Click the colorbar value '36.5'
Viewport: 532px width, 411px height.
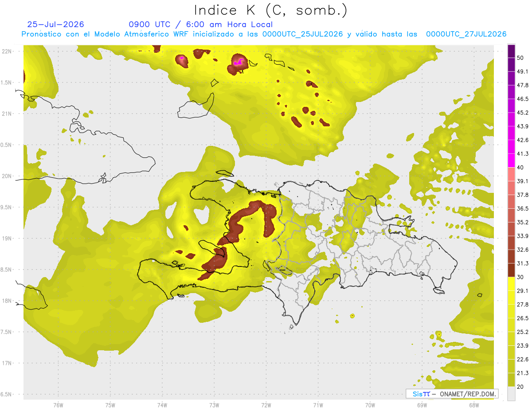(522, 208)
